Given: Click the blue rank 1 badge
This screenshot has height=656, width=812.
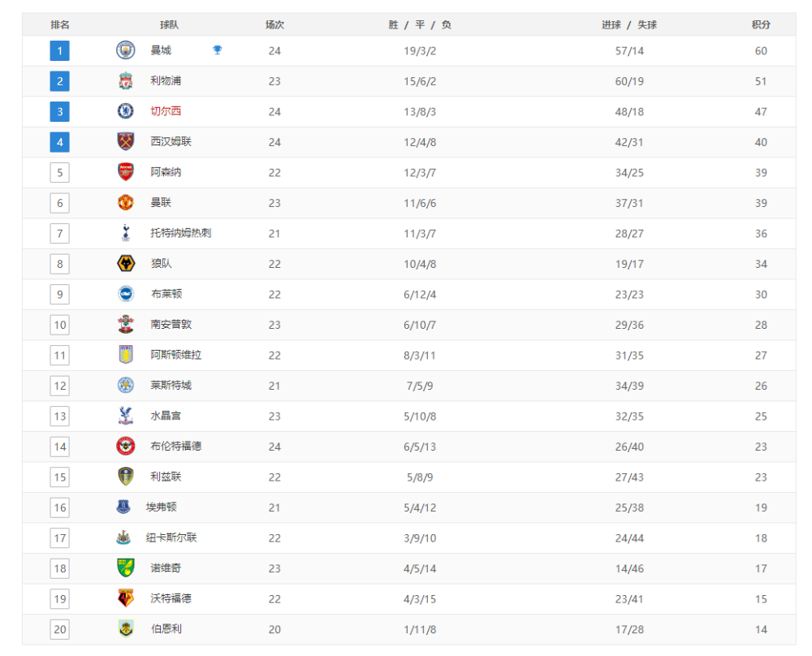Looking at the screenshot, I should (59, 50).
